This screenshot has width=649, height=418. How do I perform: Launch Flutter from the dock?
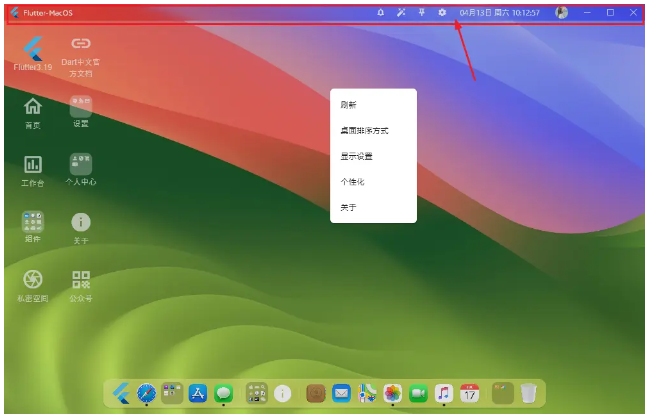tap(121, 393)
